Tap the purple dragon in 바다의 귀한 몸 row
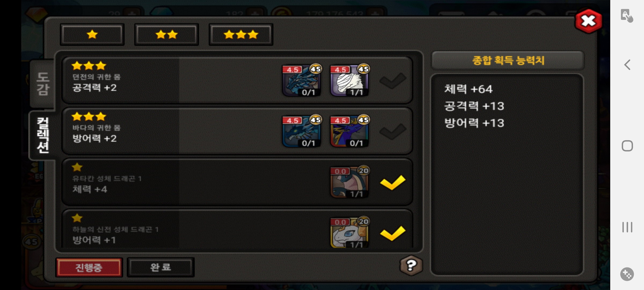 (x=350, y=131)
